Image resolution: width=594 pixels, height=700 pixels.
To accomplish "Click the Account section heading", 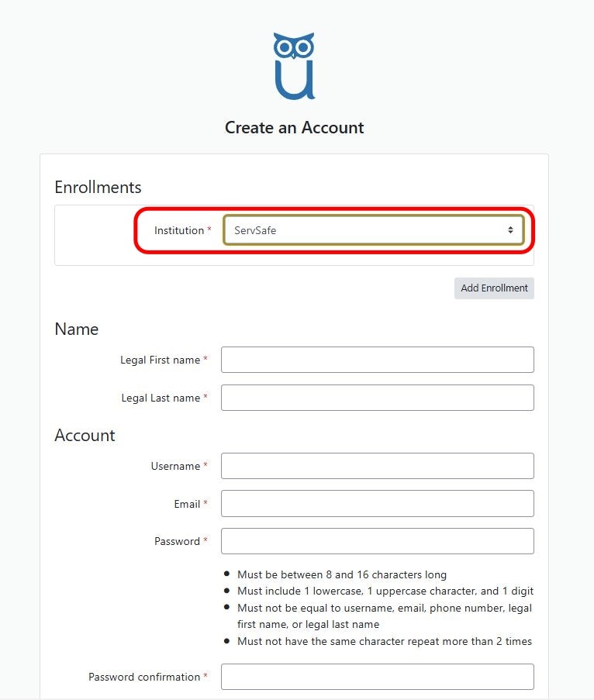I will coord(85,435).
